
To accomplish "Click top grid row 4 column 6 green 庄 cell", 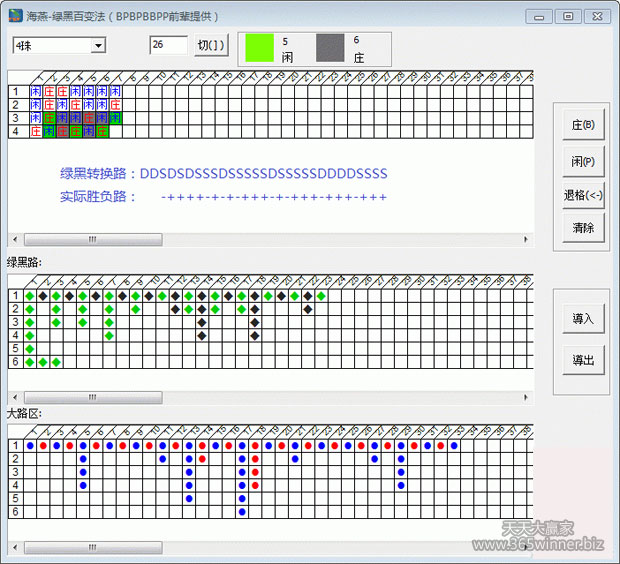I will click(x=102, y=131).
